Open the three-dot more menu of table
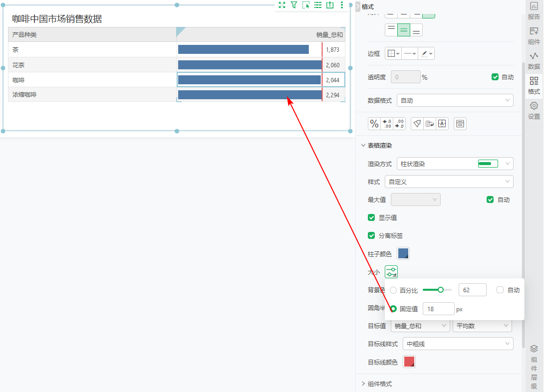The height and width of the screenshot is (392, 544). point(342,5)
